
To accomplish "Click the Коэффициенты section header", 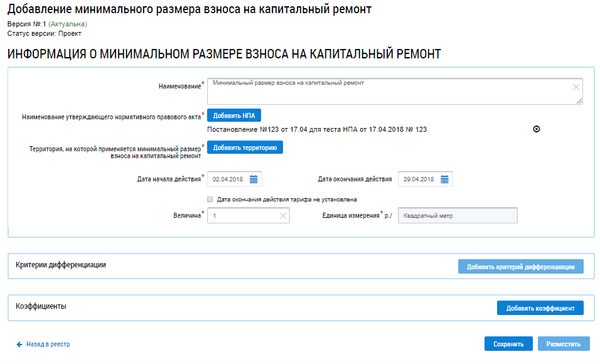I will pyautogui.click(x=41, y=306).
